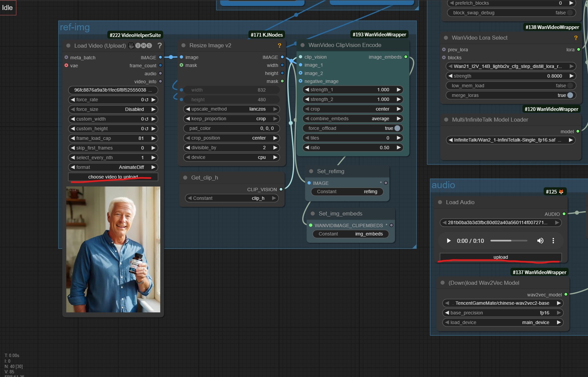This screenshot has width=588, height=377.
Task: Click CLIP_VISION output port on Get_clip_h
Action: point(281,189)
